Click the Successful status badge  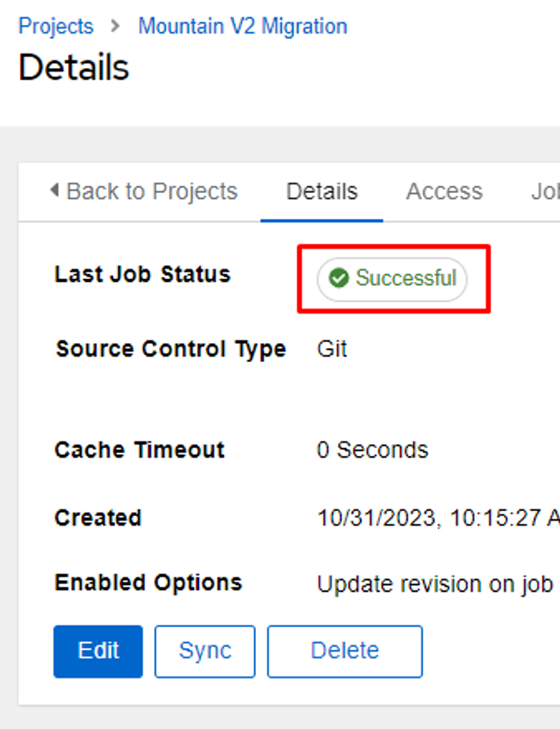pos(392,279)
